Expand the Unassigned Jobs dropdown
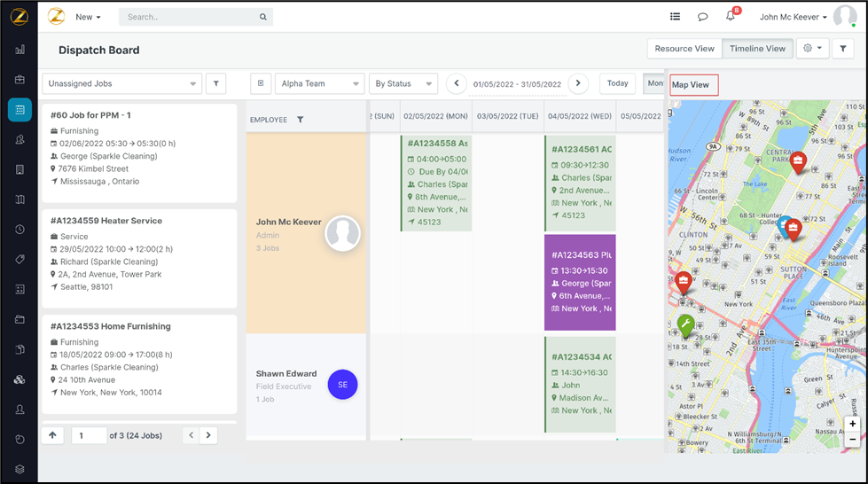This screenshot has height=484, width=868. [121, 83]
